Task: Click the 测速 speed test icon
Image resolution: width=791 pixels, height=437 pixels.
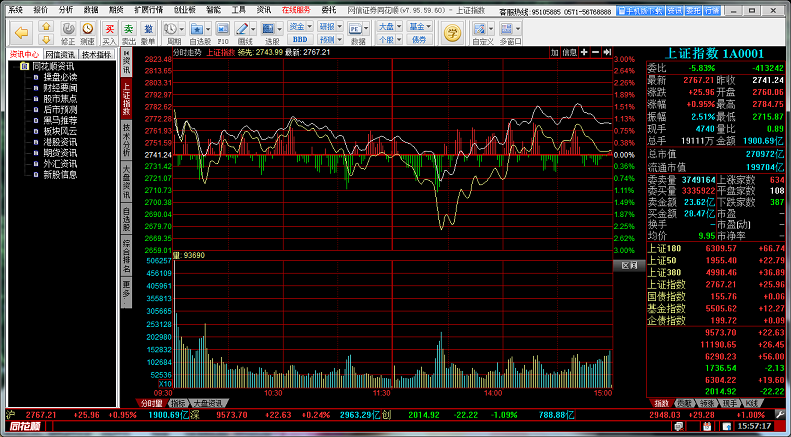Action: [88, 30]
